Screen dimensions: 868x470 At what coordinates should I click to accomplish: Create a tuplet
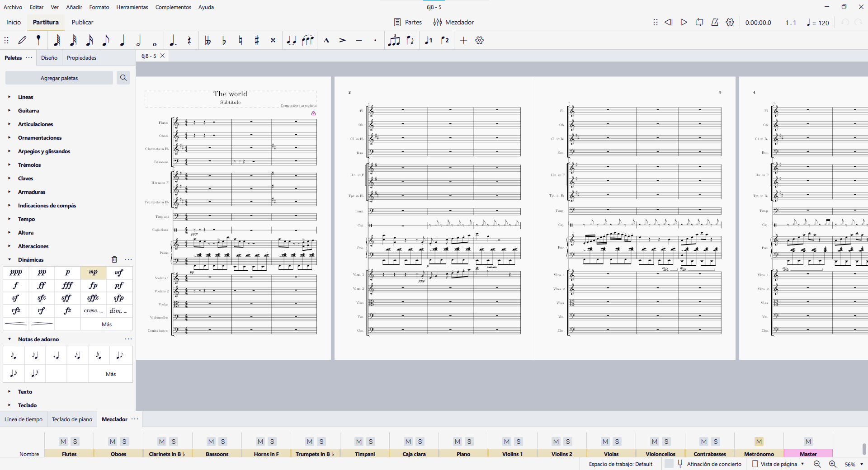tap(394, 40)
